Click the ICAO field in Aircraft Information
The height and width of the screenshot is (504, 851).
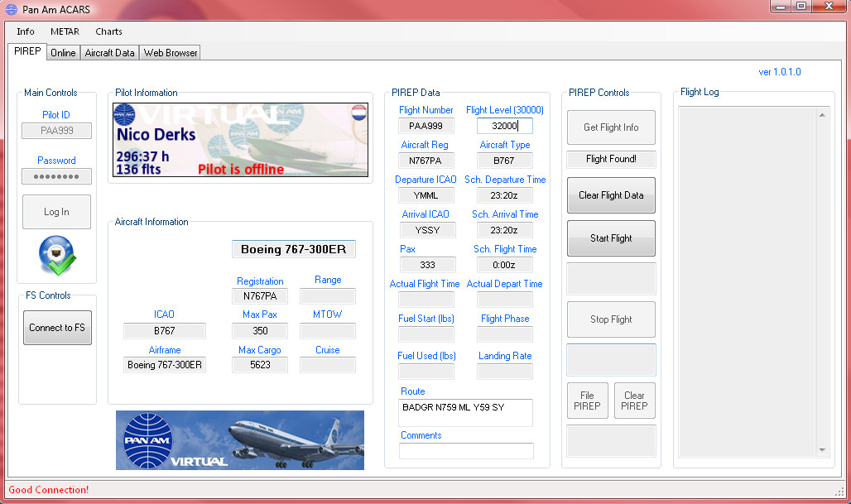tap(165, 330)
